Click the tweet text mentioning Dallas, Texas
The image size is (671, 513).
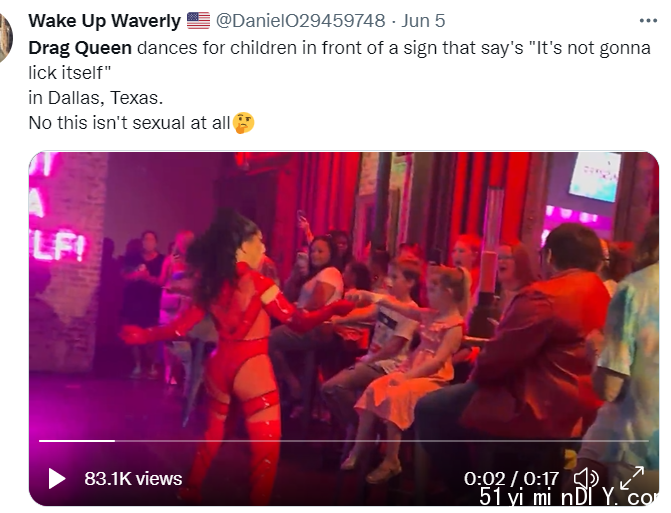(x=95, y=98)
